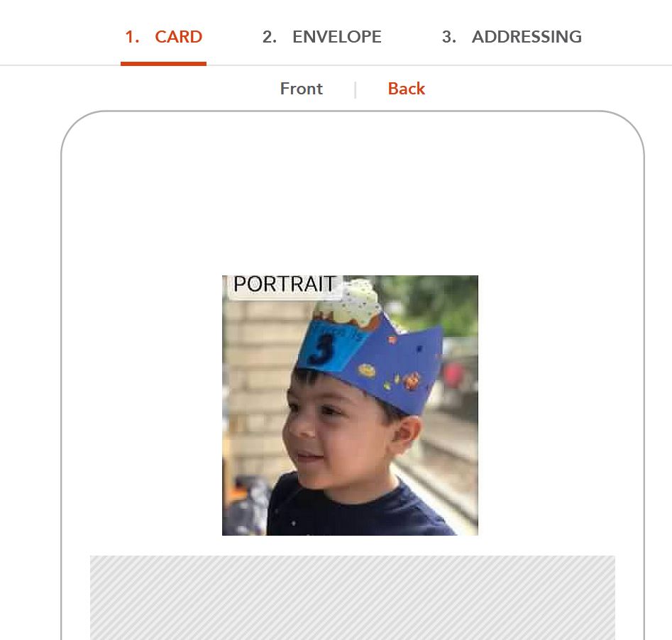Open the Addressing step tab
672x640 pixels.
click(512, 37)
